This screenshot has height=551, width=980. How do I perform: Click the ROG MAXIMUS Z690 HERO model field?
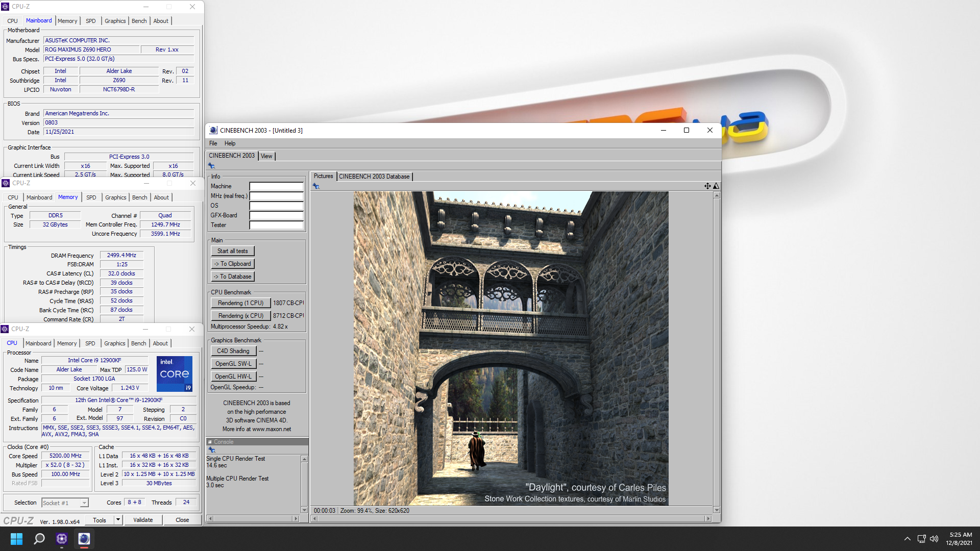(91, 49)
